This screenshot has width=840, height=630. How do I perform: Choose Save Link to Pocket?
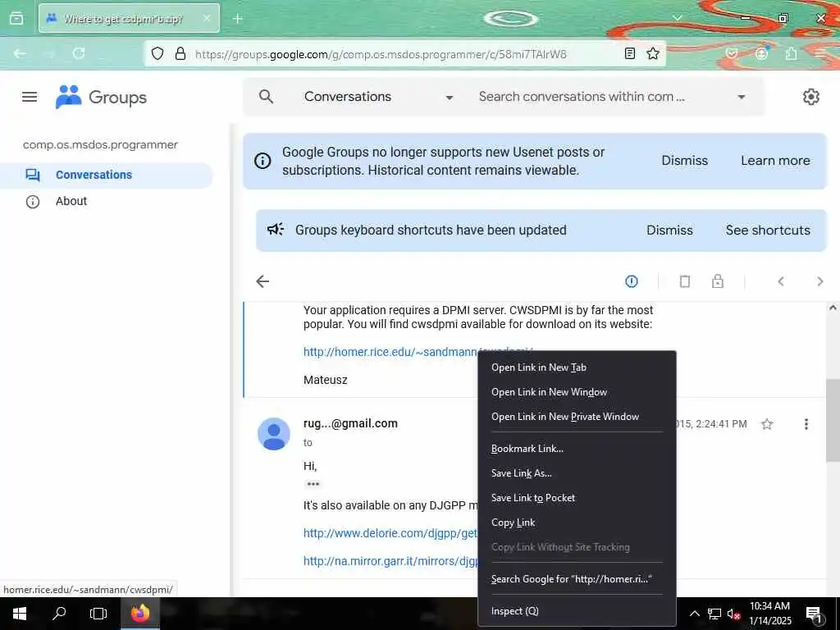[577, 498]
